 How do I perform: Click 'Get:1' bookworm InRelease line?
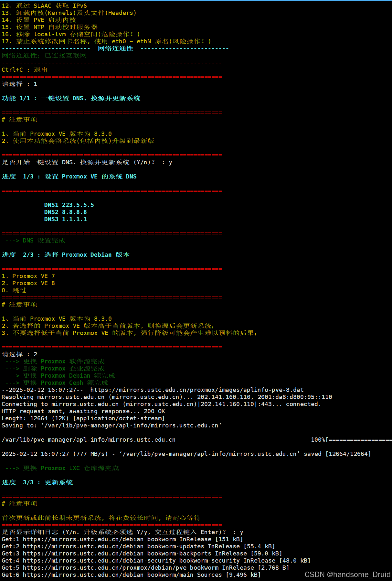[x=122, y=539]
